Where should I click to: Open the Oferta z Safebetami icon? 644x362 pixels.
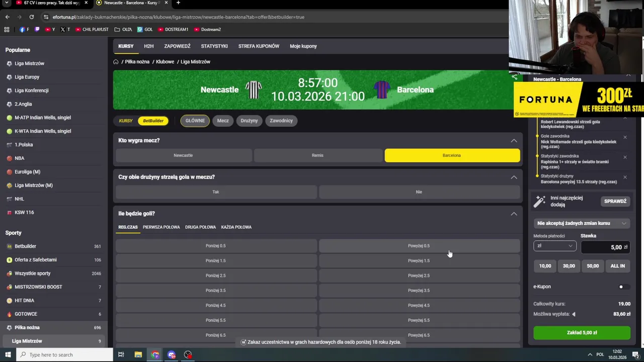click(x=10, y=260)
